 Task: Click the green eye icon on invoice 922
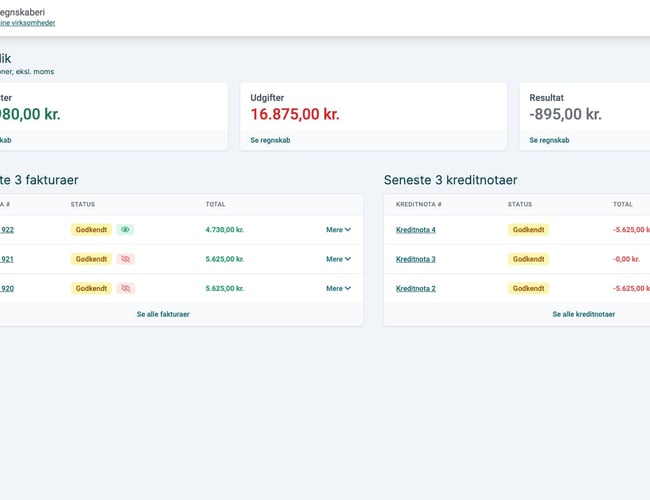(125, 229)
